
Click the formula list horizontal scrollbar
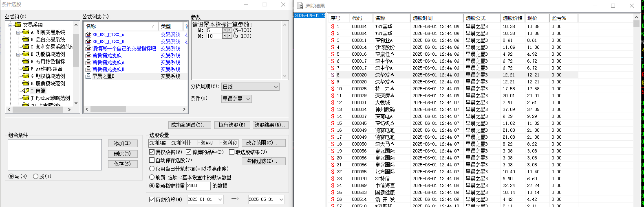click(135, 109)
